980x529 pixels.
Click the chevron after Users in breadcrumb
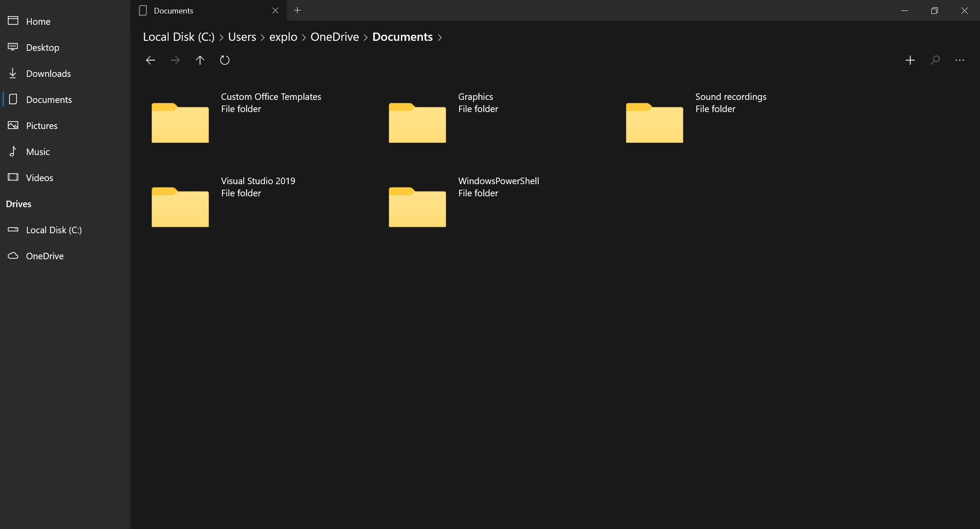(262, 37)
